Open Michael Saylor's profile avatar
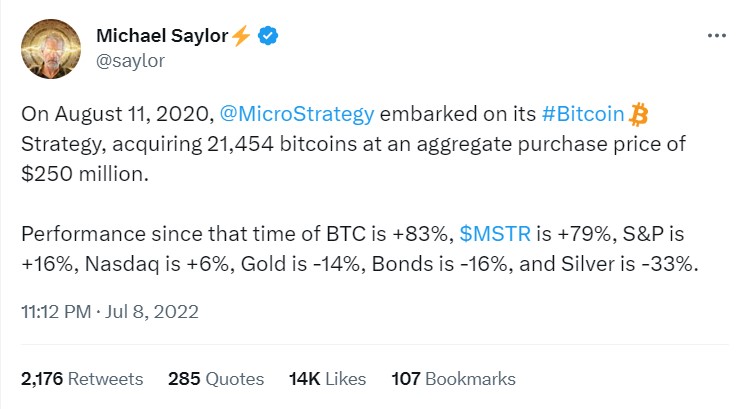 pyautogui.click(x=51, y=48)
